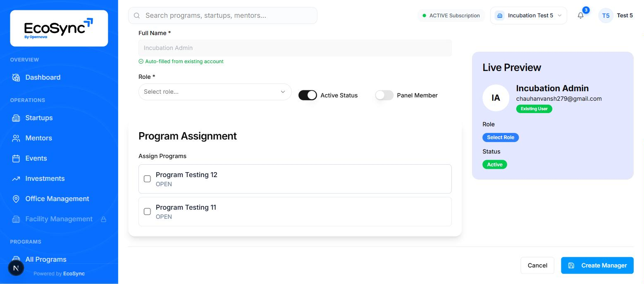Expand the Incubation Test 5 chevron
This screenshot has height=284, width=644.
tap(560, 16)
